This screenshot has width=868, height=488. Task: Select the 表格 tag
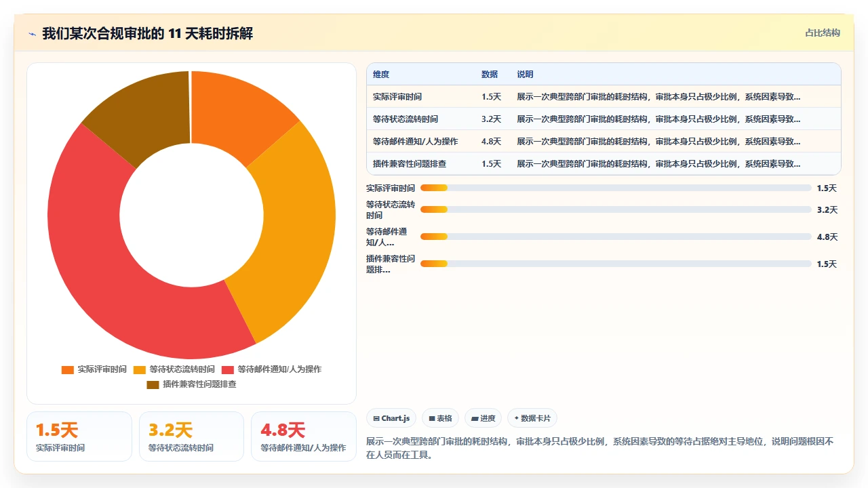click(x=440, y=418)
